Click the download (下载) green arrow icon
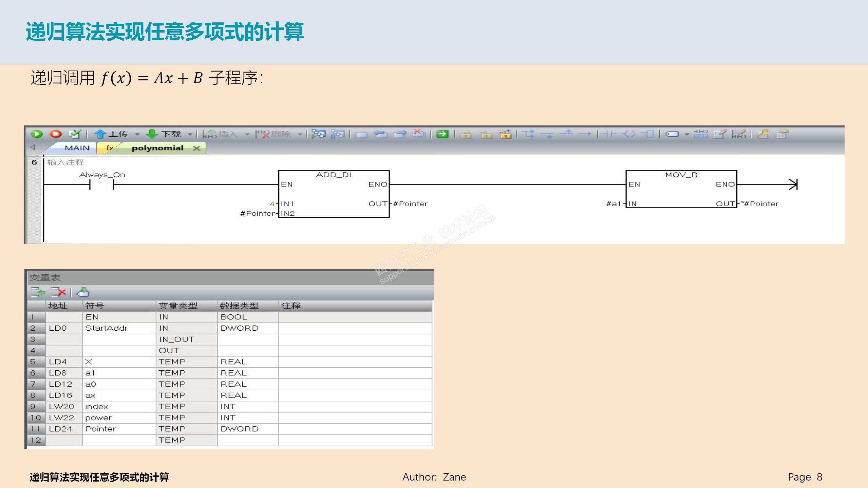The image size is (868, 488). pyautogui.click(x=152, y=134)
